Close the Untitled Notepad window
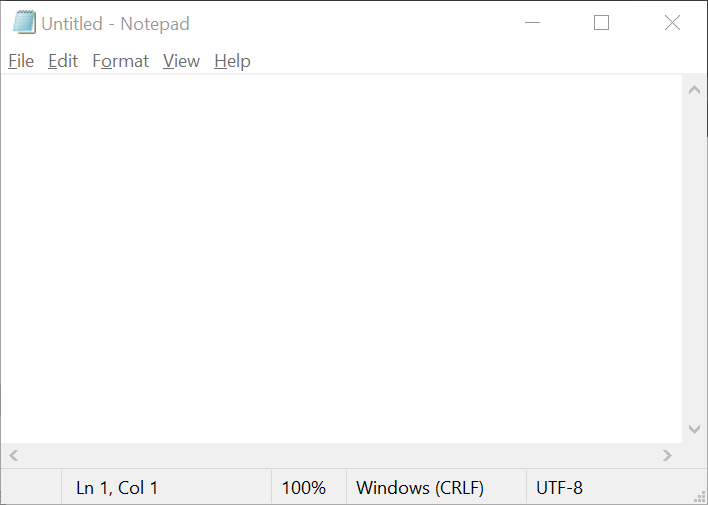Viewport: 708px width, 505px height. pos(672,22)
